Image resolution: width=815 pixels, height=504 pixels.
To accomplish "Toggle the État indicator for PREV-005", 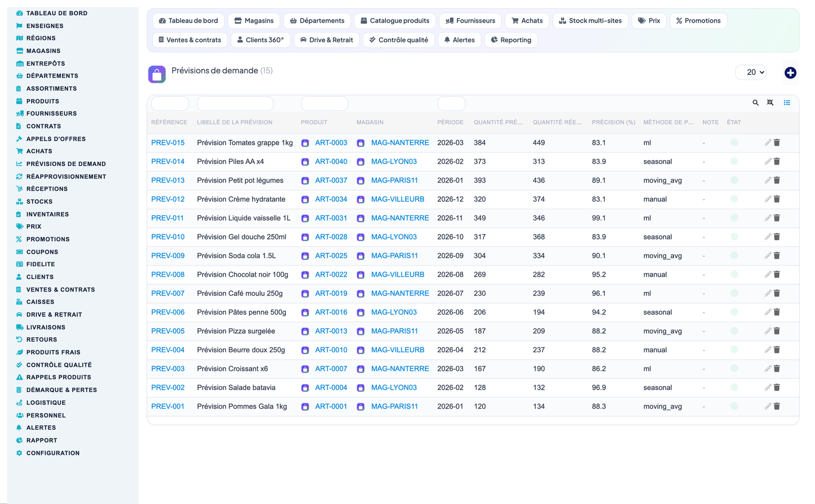I will click(734, 331).
